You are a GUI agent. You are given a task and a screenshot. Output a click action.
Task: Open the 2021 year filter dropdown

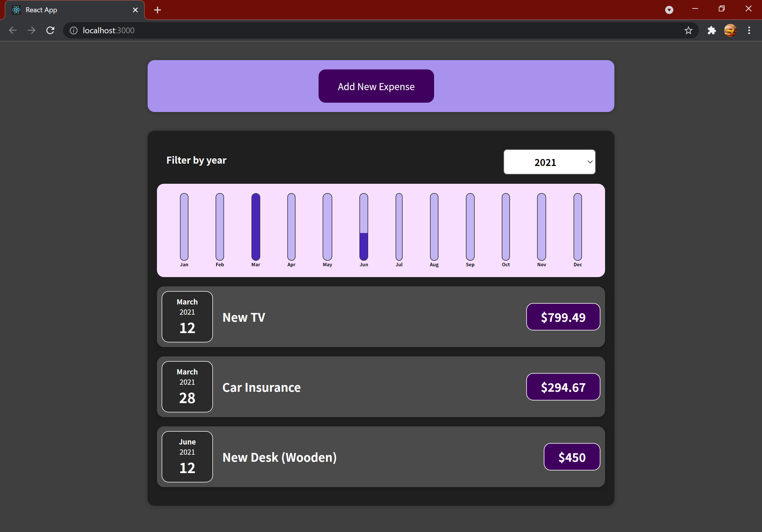coord(549,162)
